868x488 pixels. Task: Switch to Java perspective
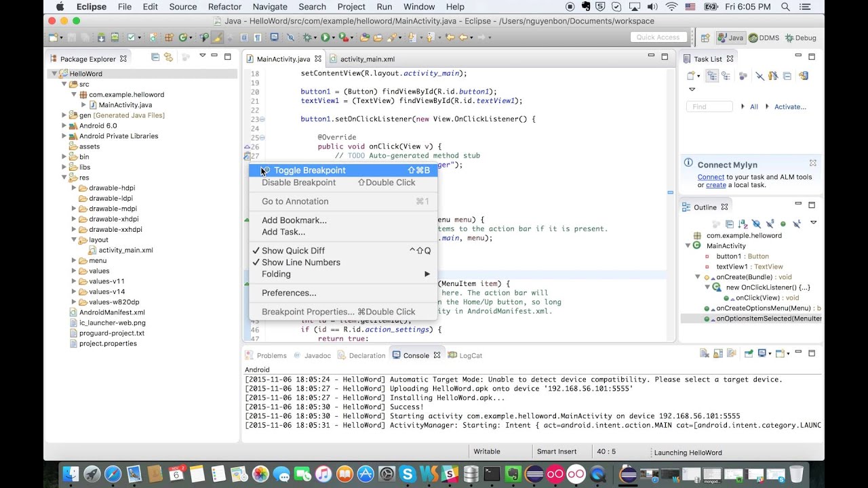(730, 38)
